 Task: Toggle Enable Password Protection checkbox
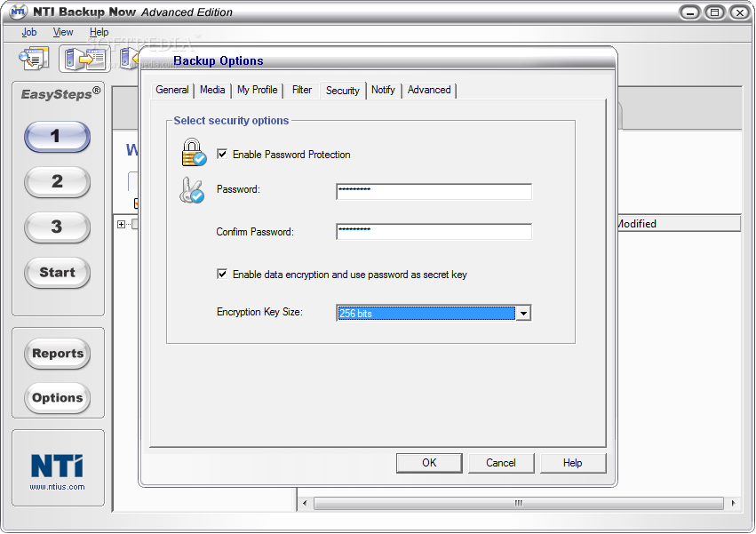tap(222, 154)
